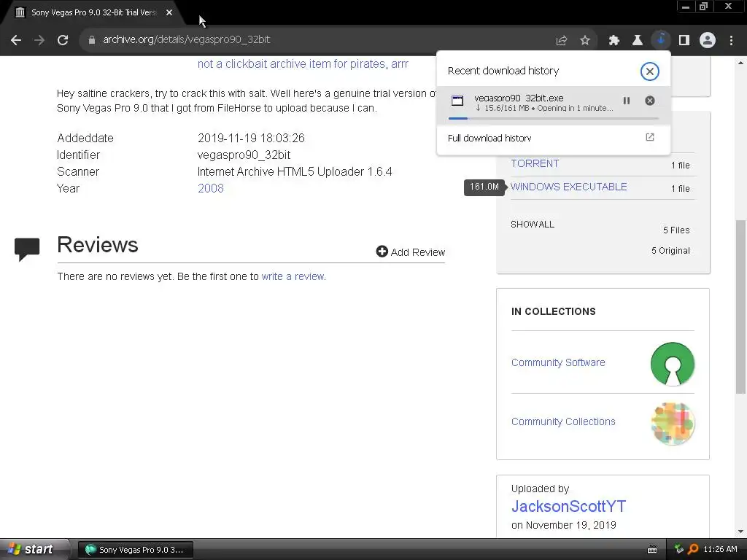
Task: Click the tray keyboard icon
Action: coord(652,550)
